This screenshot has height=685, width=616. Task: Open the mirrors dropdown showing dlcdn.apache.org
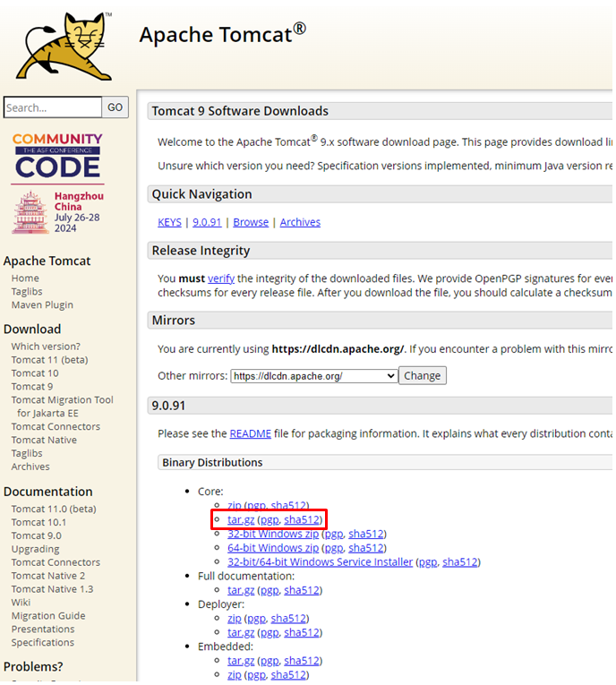pos(313,376)
